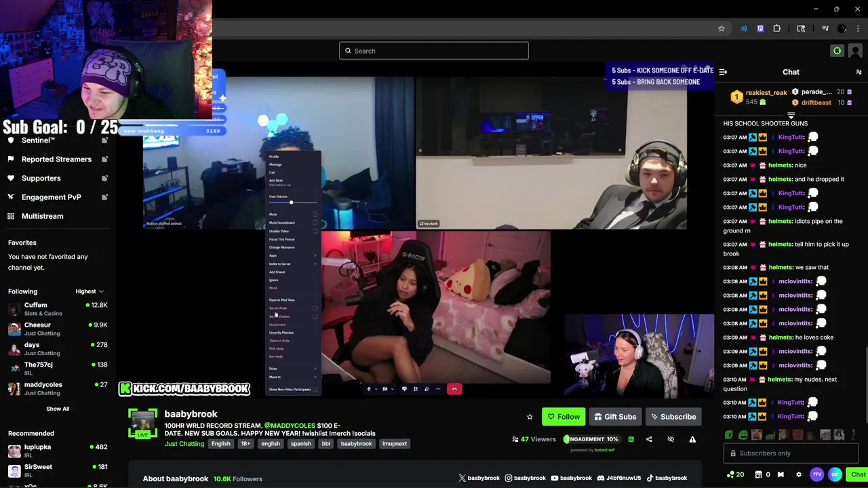Open baabybrook TikTok link
868x488 pixels.
[x=667, y=478]
